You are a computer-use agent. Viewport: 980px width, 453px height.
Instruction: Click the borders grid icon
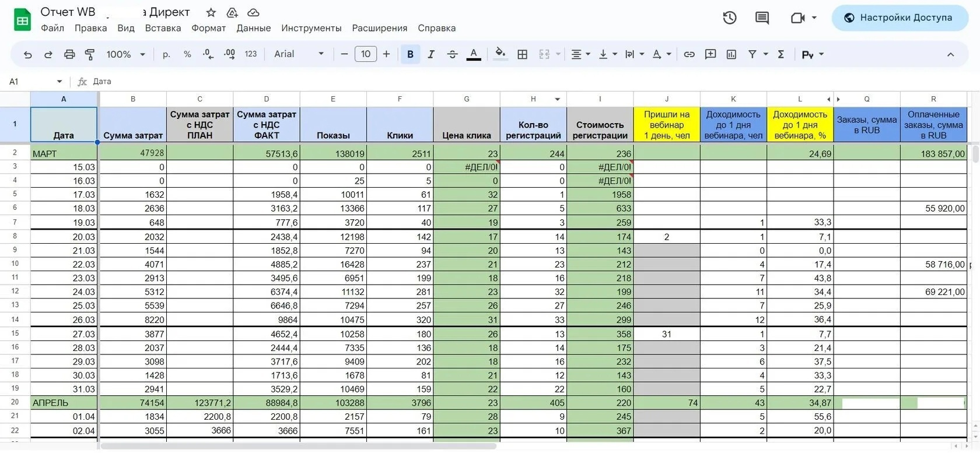click(x=523, y=54)
